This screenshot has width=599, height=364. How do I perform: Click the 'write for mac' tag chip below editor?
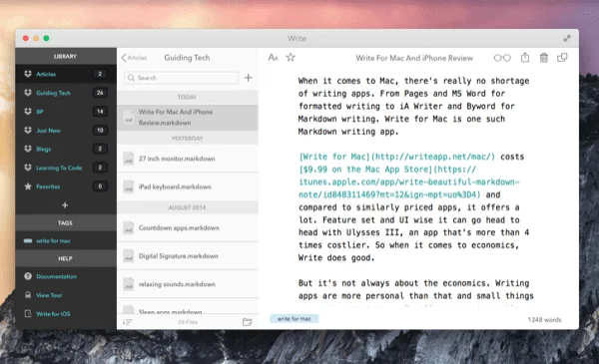click(295, 318)
